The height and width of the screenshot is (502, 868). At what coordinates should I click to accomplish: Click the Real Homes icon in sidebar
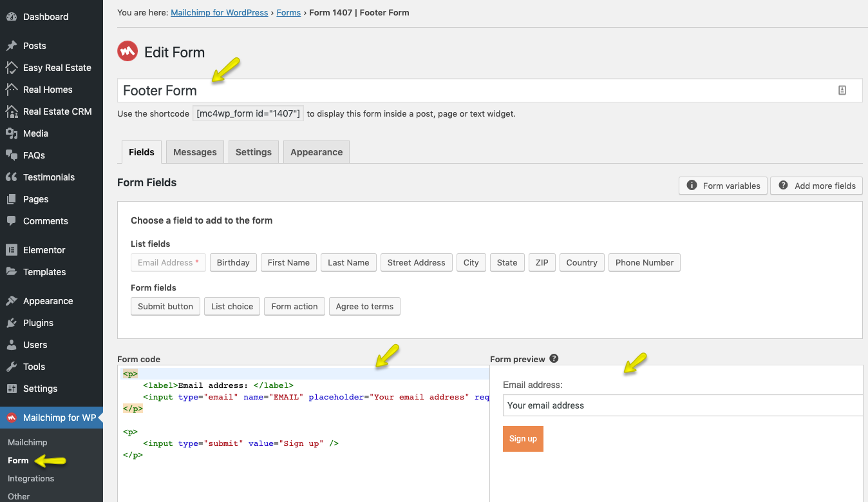click(x=12, y=90)
